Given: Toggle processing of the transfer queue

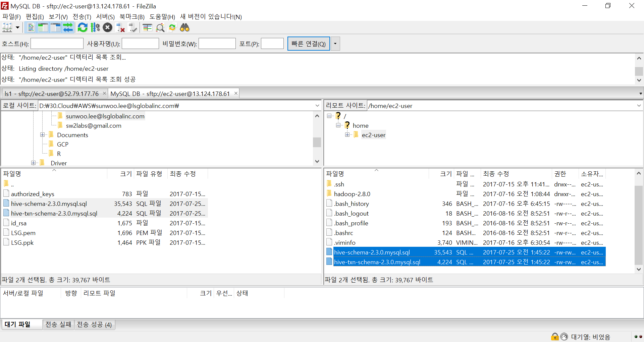Looking at the screenshot, I should [95, 27].
